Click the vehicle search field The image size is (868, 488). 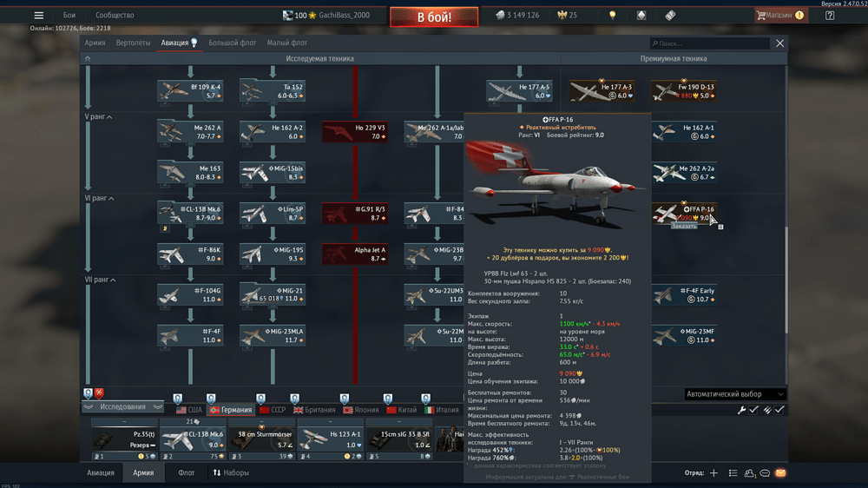(710, 43)
